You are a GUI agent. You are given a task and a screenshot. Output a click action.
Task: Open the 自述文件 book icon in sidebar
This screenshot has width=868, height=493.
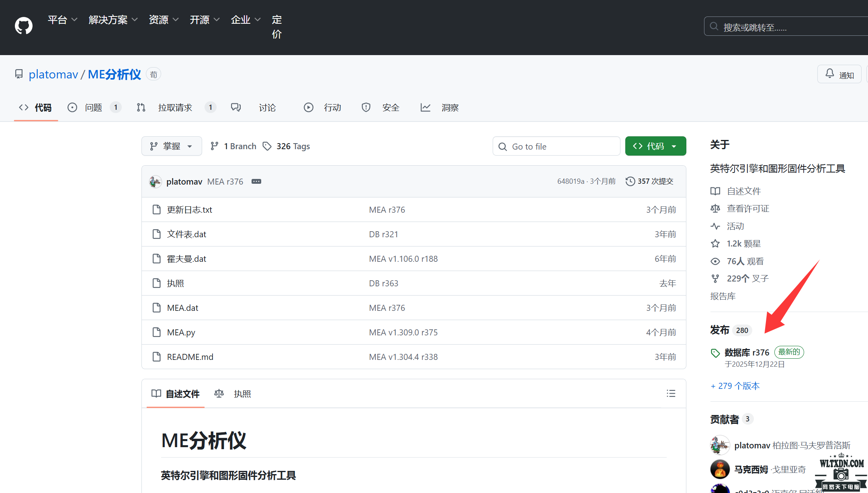tap(716, 191)
